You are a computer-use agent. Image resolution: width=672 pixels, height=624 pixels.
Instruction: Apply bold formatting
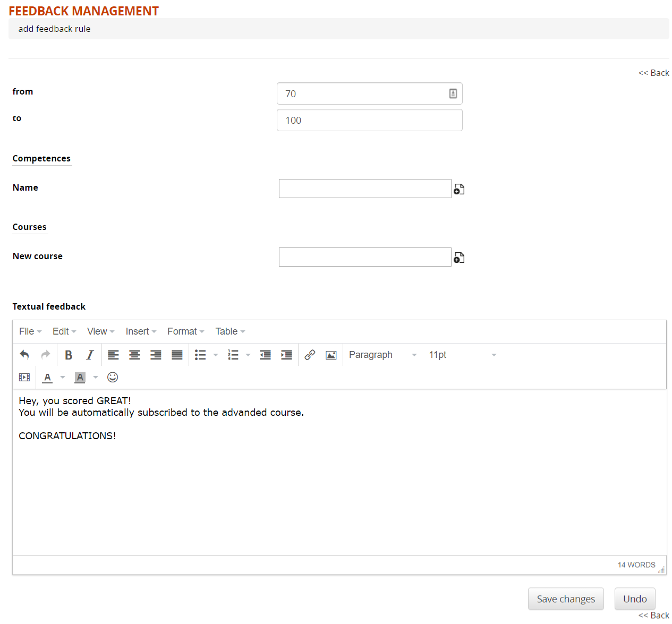(69, 355)
